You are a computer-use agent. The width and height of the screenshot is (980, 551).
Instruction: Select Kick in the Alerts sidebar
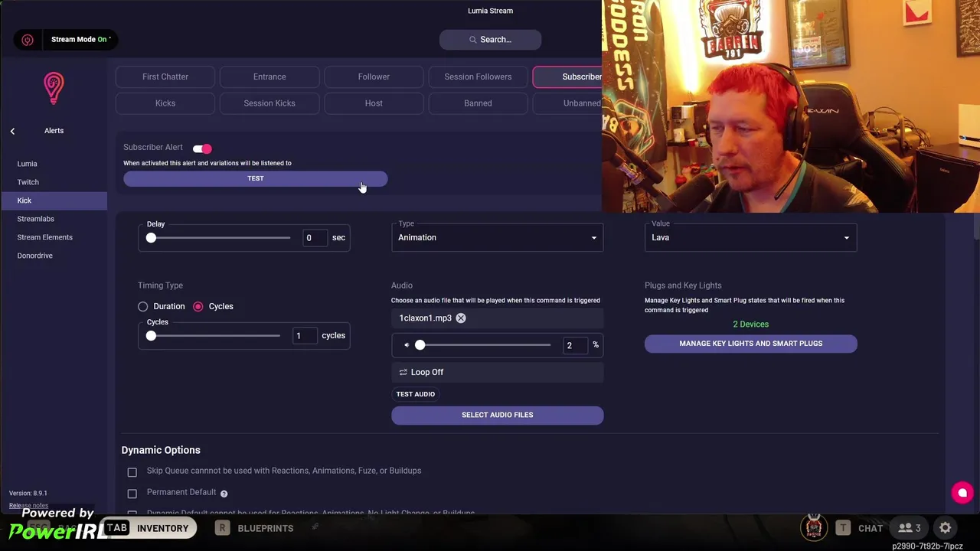tap(54, 201)
